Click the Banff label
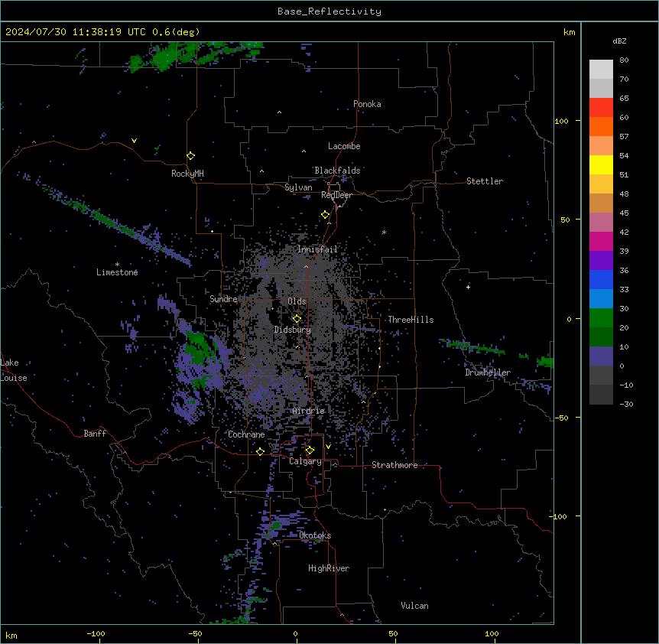This screenshot has width=659, height=644. (x=95, y=434)
